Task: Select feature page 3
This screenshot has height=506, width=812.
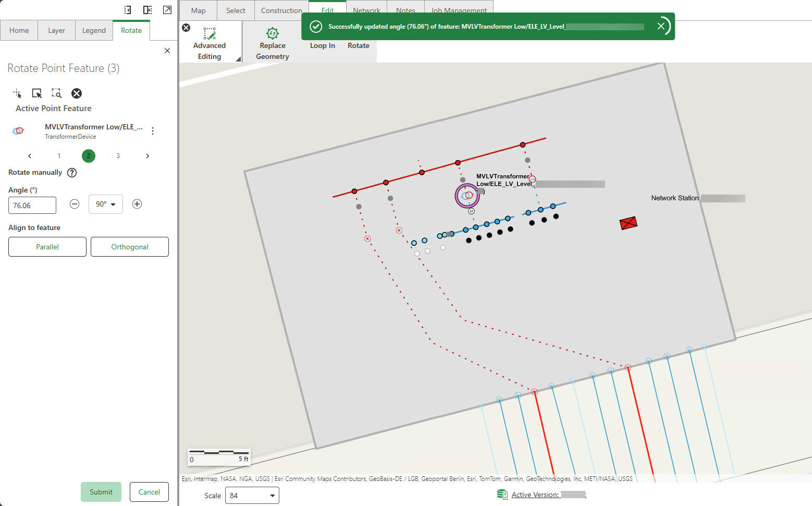Action: (x=118, y=156)
